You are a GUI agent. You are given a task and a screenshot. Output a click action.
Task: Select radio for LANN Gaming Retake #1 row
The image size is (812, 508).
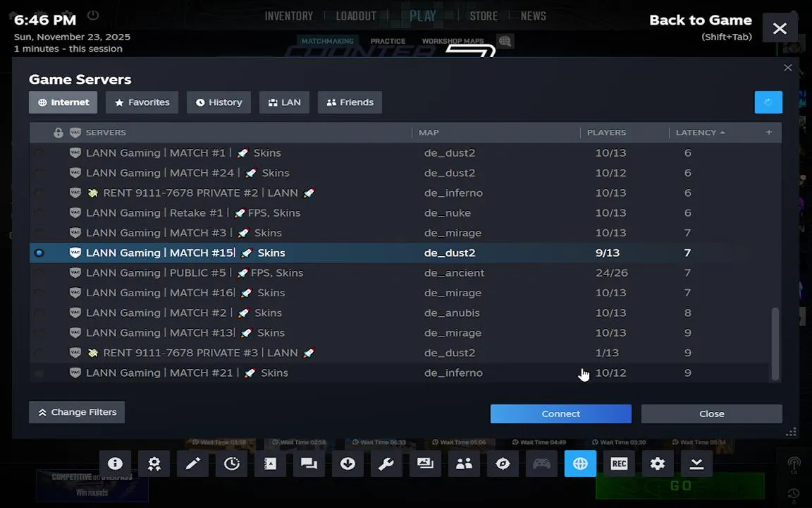39,212
